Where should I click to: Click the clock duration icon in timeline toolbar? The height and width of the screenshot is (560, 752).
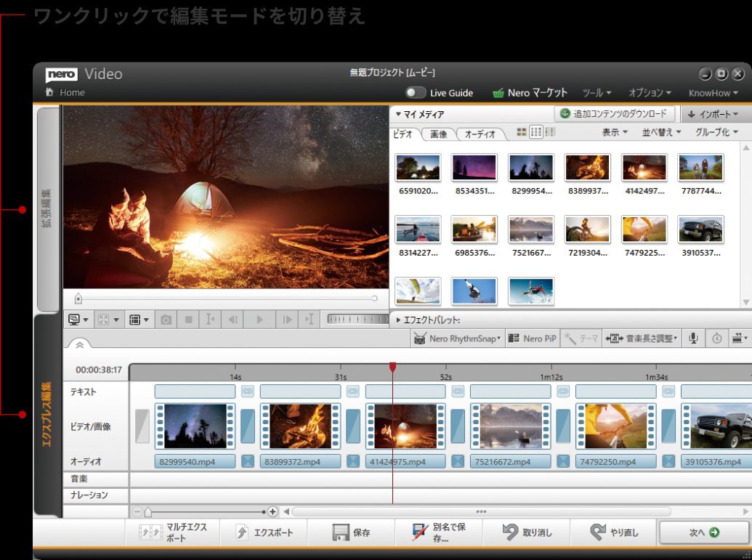pyautogui.click(x=717, y=338)
